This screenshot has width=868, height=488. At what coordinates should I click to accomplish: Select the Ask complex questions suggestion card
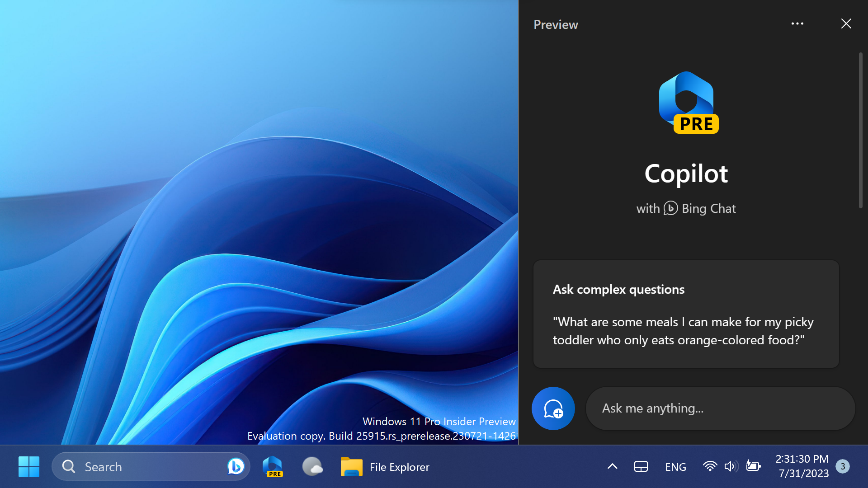point(686,314)
